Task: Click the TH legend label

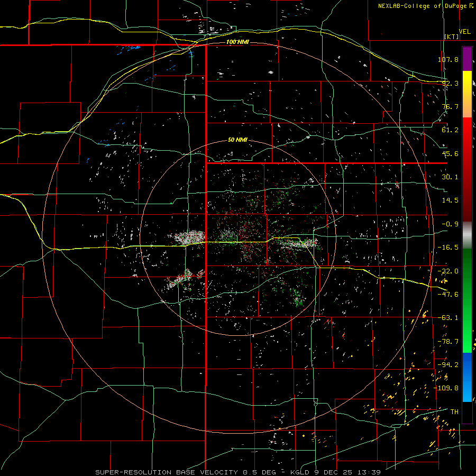Action: click(x=454, y=412)
